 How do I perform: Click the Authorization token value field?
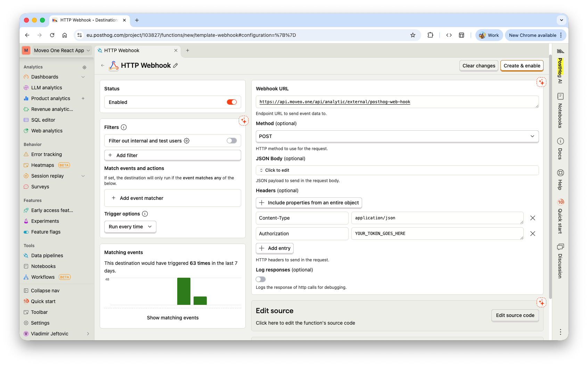point(438,234)
